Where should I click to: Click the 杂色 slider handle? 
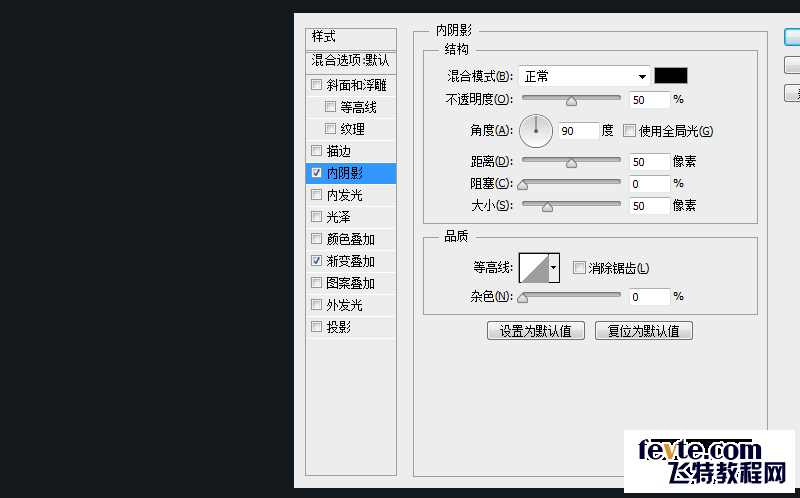(522, 298)
